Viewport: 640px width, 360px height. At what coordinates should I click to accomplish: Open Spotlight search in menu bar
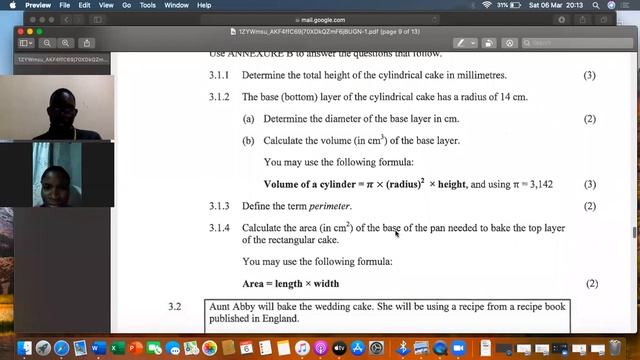[596, 5]
